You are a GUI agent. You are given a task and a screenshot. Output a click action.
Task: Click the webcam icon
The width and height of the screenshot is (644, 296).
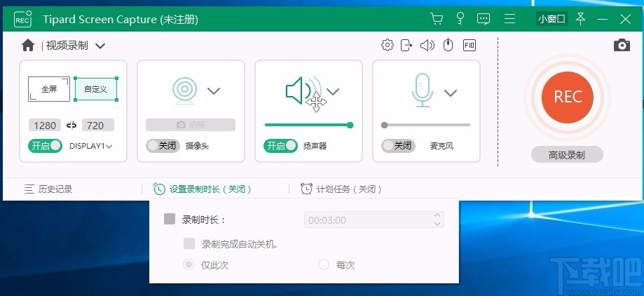184,90
